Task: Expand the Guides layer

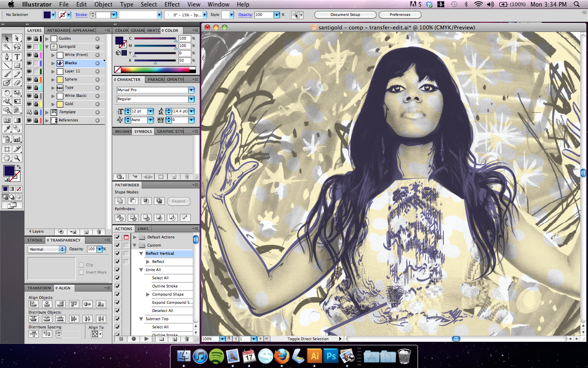Action: [x=47, y=38]
